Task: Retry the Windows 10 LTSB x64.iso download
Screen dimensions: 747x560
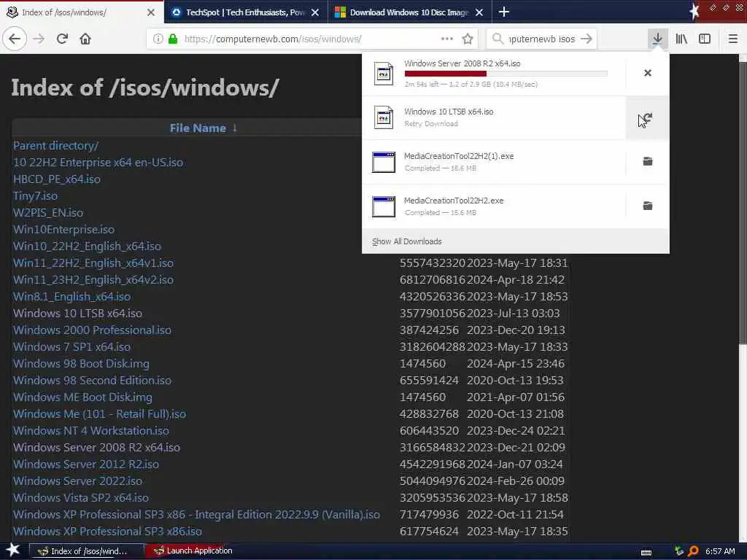Action: pyautogui.click(x=648, y=118)
